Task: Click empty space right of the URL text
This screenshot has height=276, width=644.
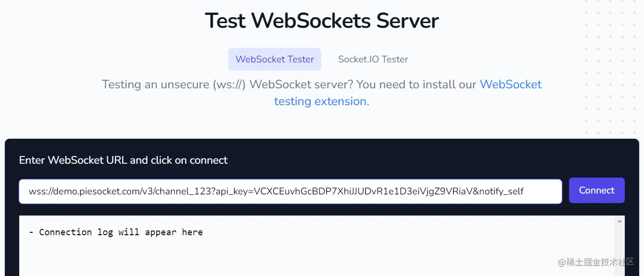Action: [543, 192]
